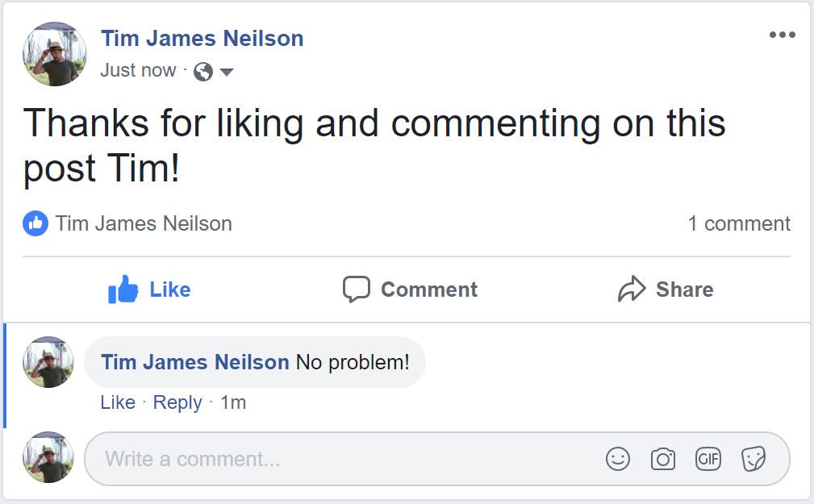This screenshot has height=504, width=814.
Task: Insert an emoji in the comment
Action: 617,459
